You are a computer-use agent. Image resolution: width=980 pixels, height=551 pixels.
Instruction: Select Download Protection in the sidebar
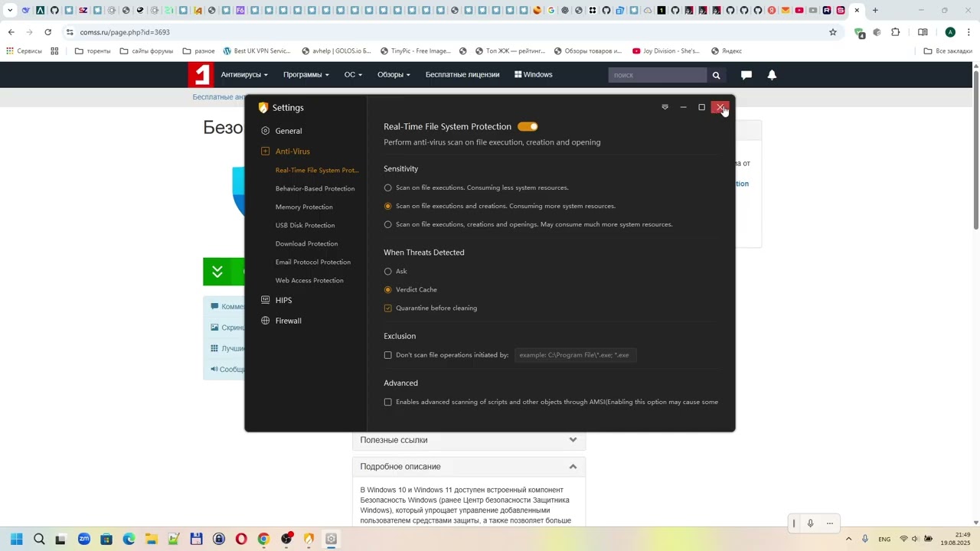pos(306,243)
